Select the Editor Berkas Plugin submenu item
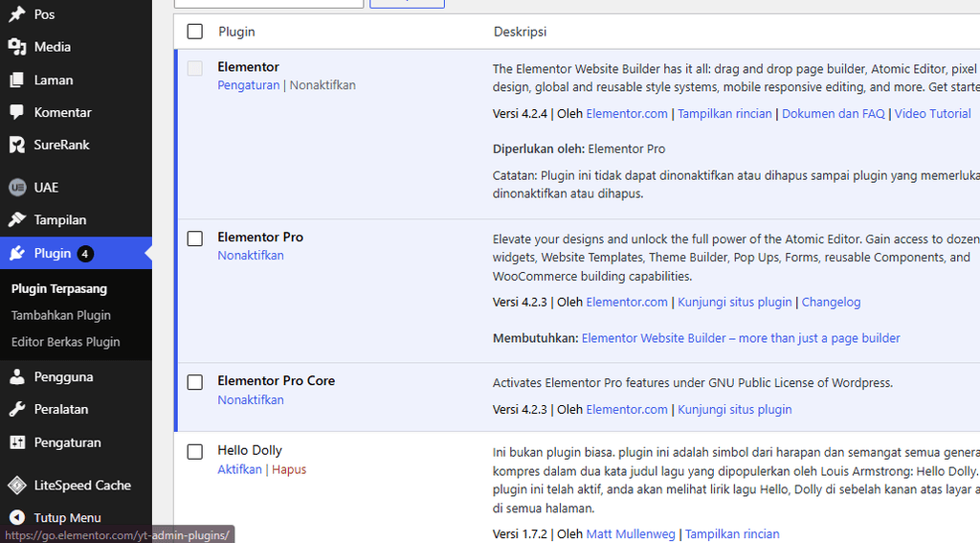This screenshot has width=980, height=543. [x=66, y=342]
